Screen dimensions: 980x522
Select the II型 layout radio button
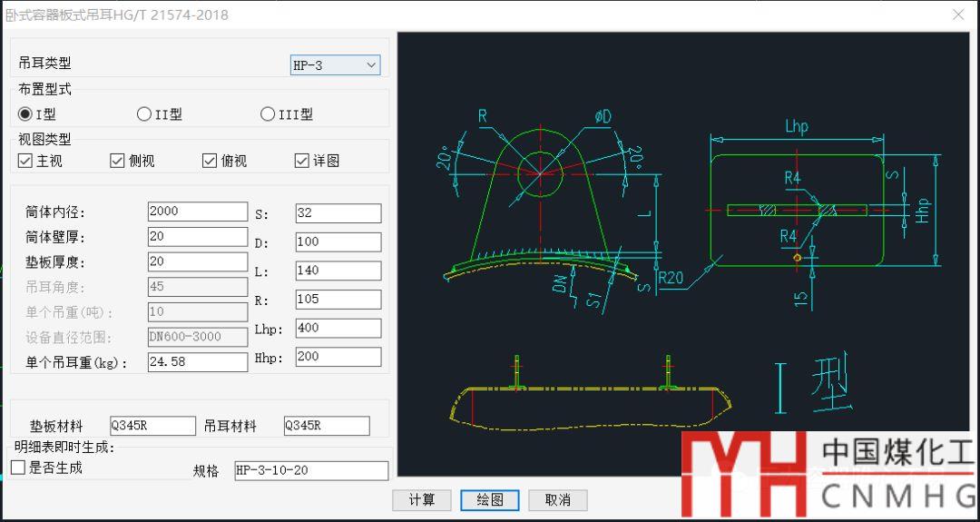[144, 114]
